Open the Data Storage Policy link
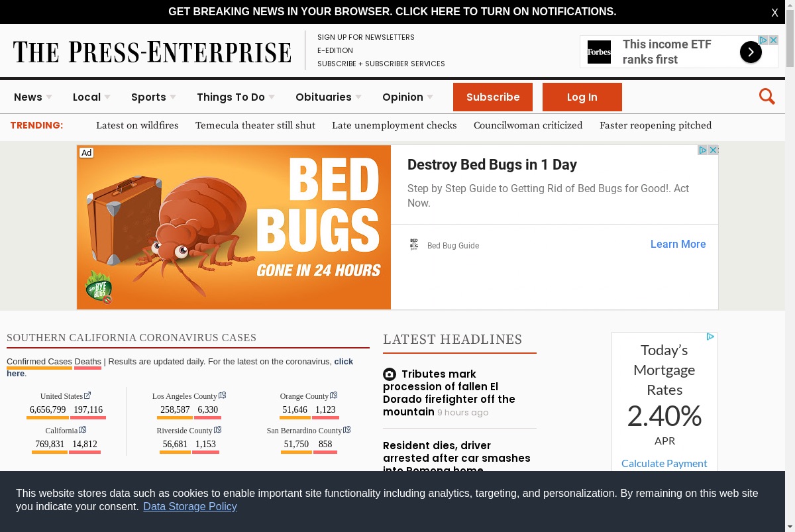 point(190,506)
